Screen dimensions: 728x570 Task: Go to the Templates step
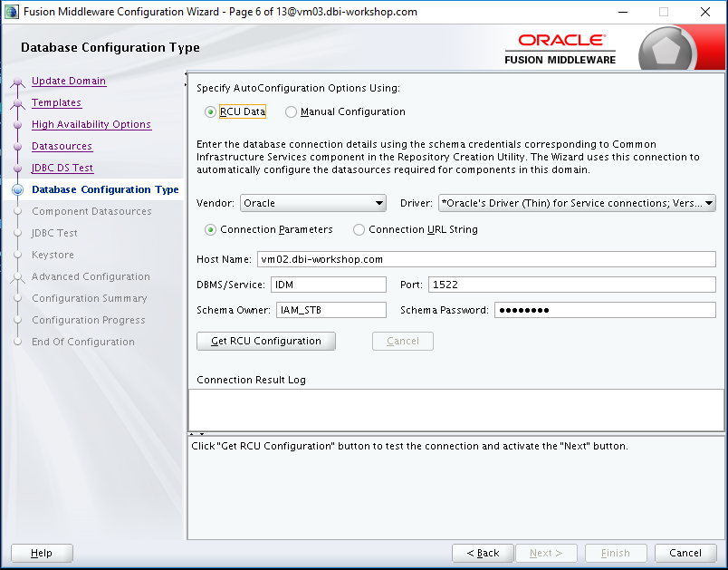(x=57, y=102)
